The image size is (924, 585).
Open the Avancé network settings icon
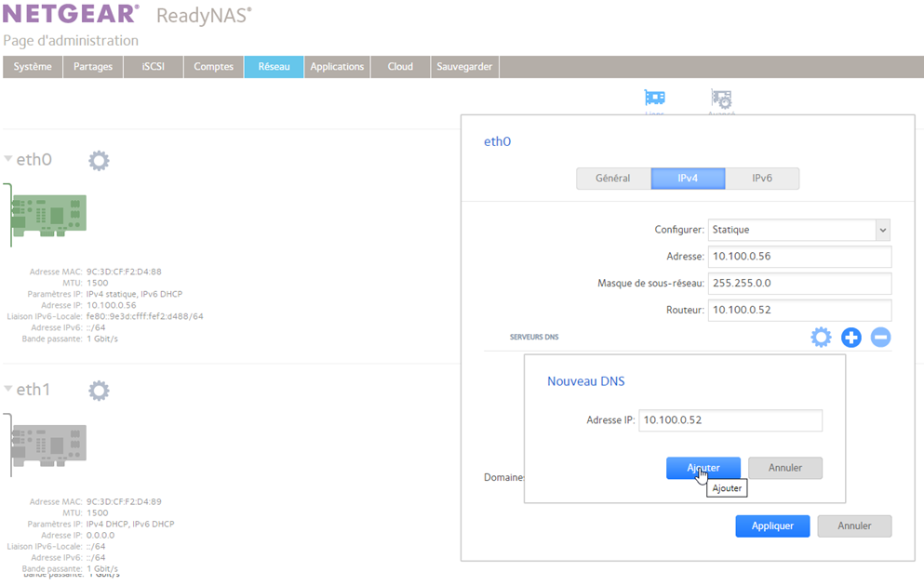[720, 100]
